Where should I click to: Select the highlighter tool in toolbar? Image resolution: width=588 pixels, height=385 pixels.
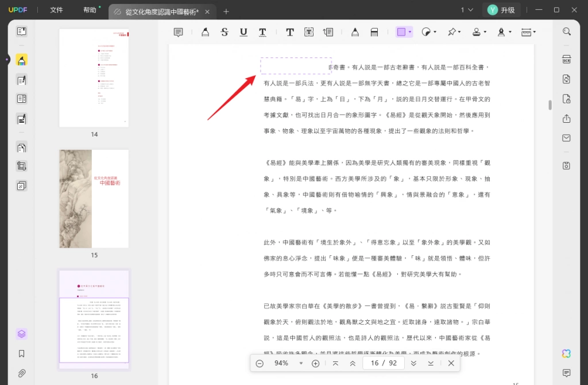pos(205,32)
